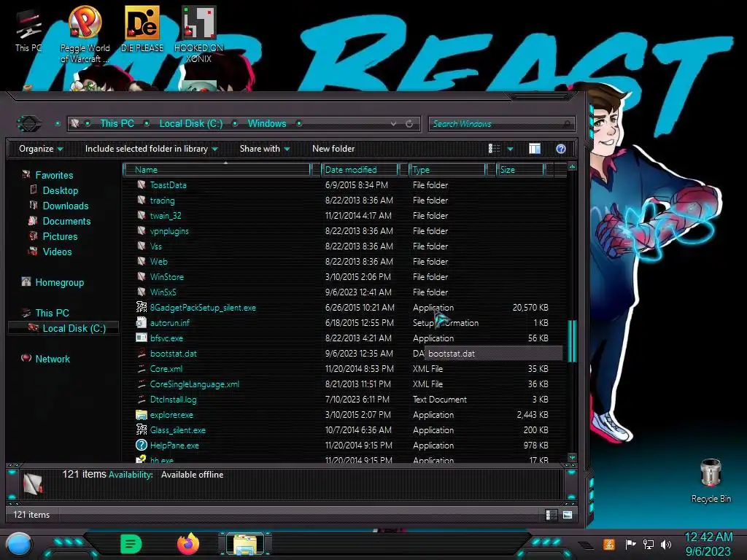Select Homegroup in the navigation pane
Image resolution: width=747 pixels, height=560 pixels.
pyautogui.click(x=59, y=282)
